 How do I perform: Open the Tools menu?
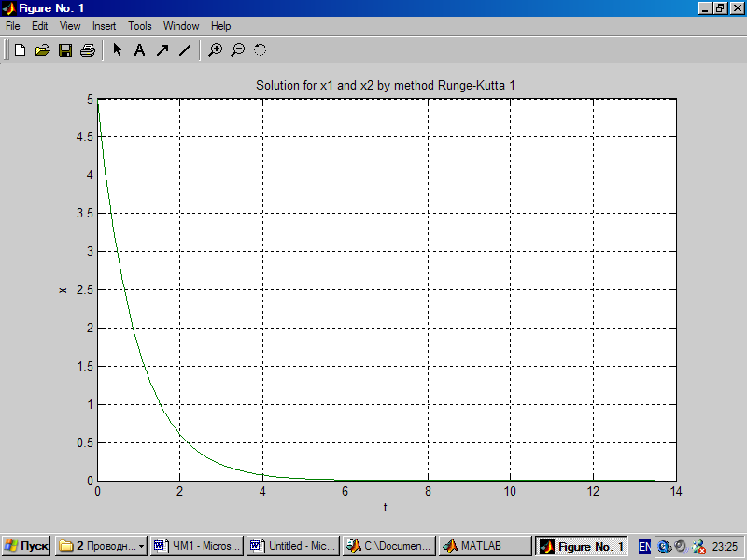(x=140, y=26)
